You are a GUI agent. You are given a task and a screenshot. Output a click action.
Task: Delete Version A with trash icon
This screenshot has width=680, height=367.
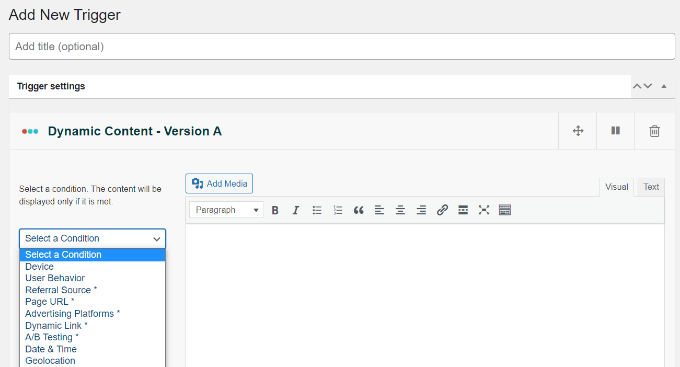[654, 131]
